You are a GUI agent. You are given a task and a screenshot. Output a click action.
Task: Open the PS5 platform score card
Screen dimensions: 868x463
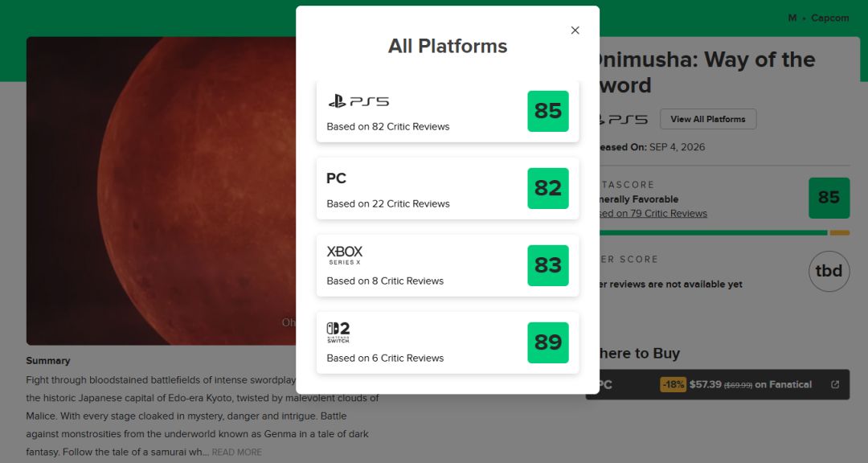click(x=448, y=111)
